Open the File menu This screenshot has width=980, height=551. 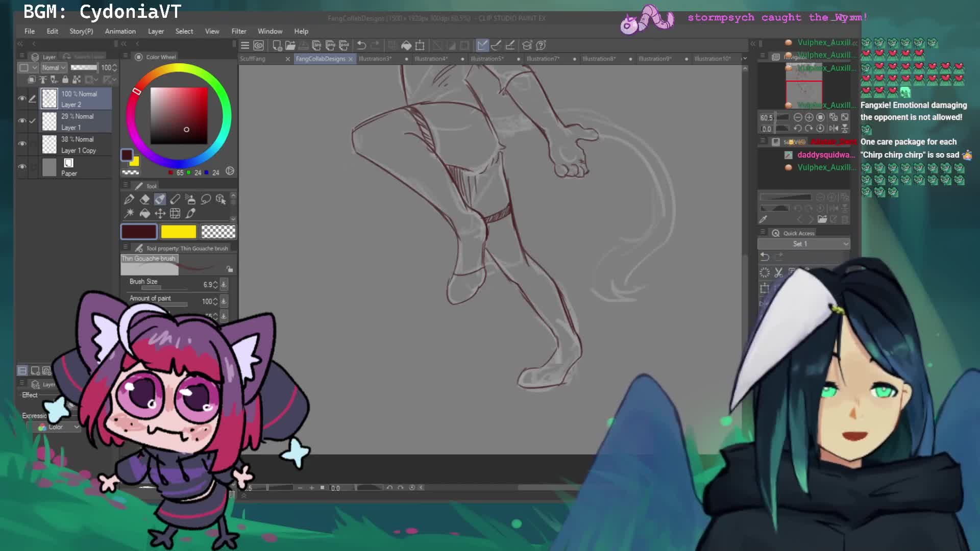[30, 31]
